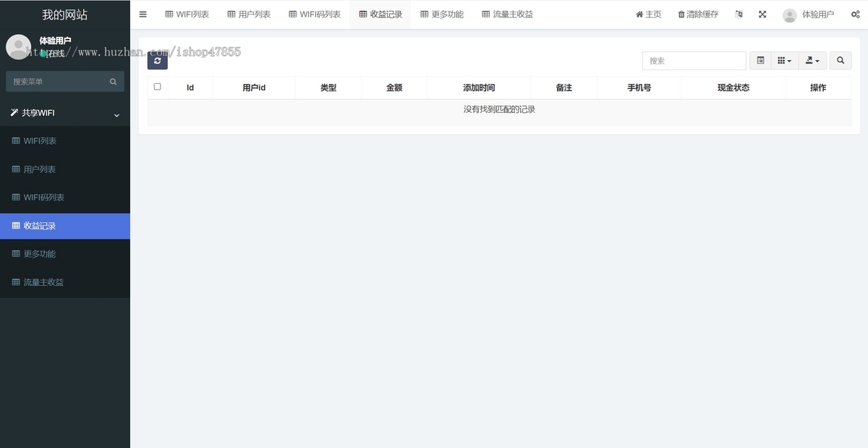The image size is (868, 448).
Task: Enter fullscreen with the expand arrows icon
Action: point(762,14)
